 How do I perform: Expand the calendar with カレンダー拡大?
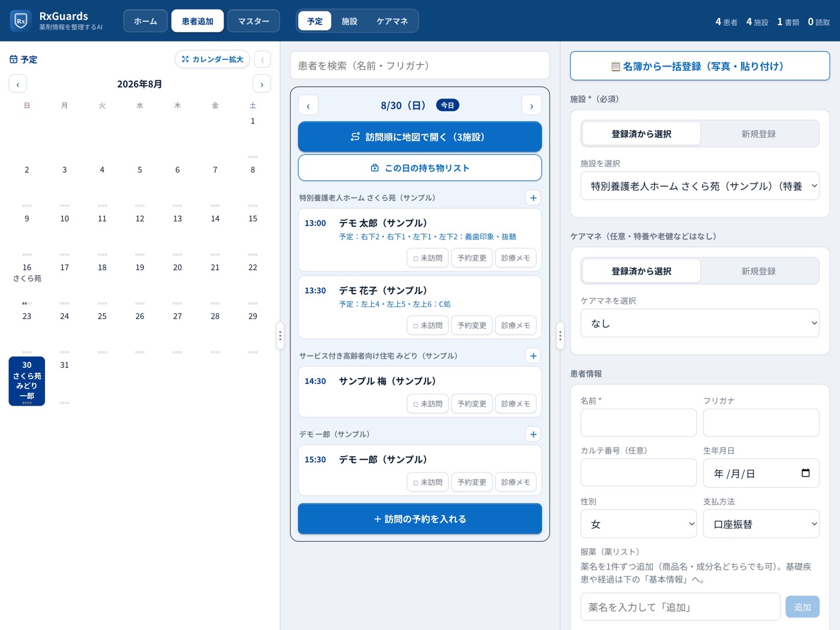(212, 59)
